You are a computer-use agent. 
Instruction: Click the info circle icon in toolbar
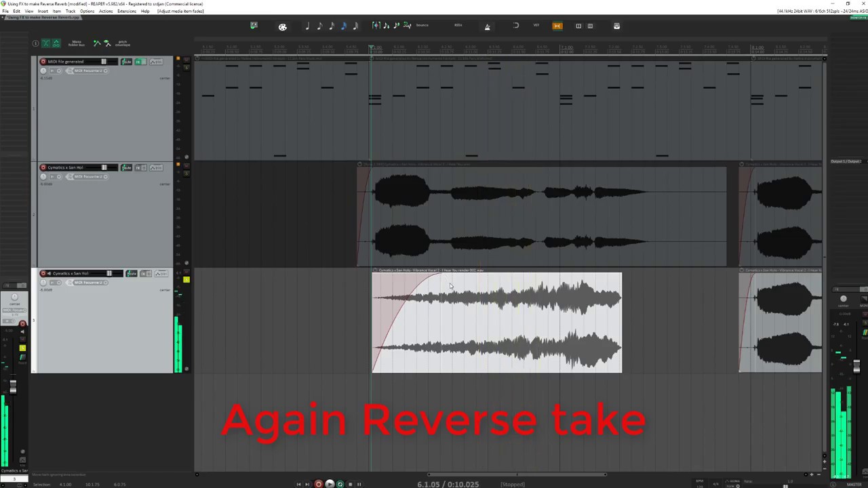pyautogui.click(x=35, y=43)
